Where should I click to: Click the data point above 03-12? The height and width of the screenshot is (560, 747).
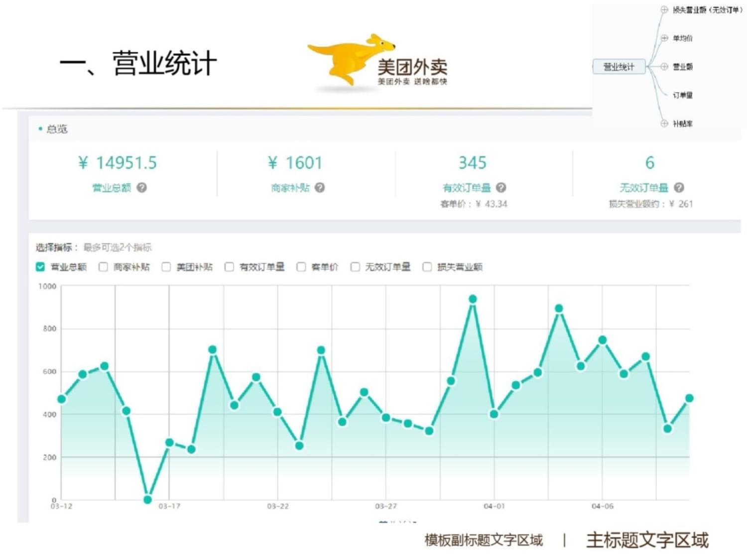tap(62, 399)
